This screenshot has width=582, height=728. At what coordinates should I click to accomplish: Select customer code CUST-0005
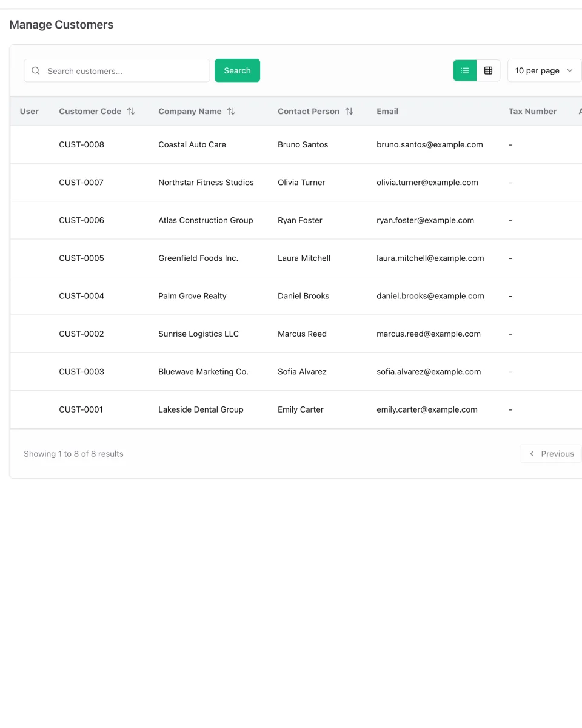coord(81,258)
